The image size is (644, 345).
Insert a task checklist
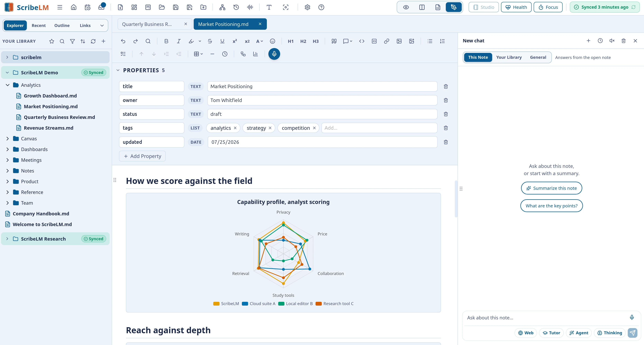123,54
